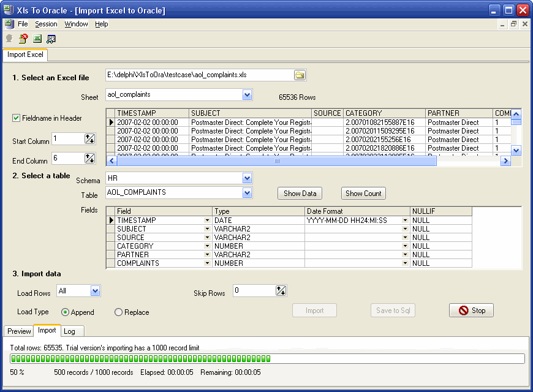Screen dimensions: 533x392
Task: Click the glasses view toolbar icon
Action: pos(51,39)
